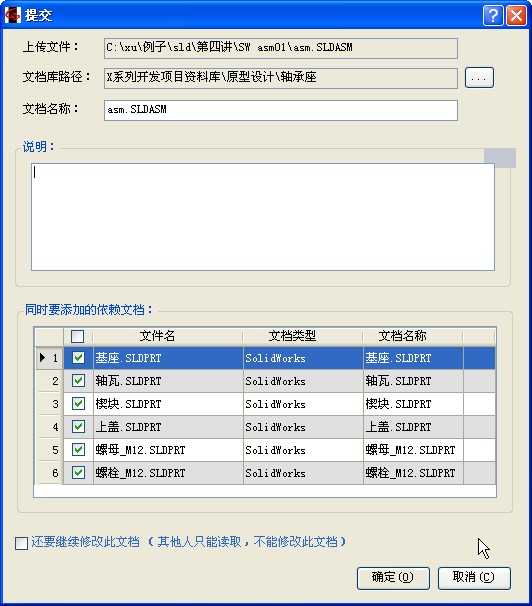Uncheck the checkbox for 楔块.SLDPRT
This screenshot has width=532, height=606.
pyautogui.click(x=78, y=404)
